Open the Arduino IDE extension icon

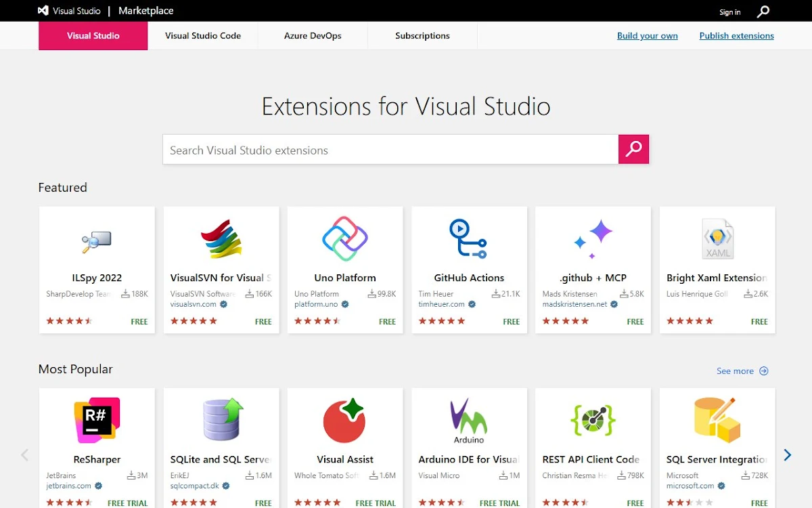click(469, 421)
